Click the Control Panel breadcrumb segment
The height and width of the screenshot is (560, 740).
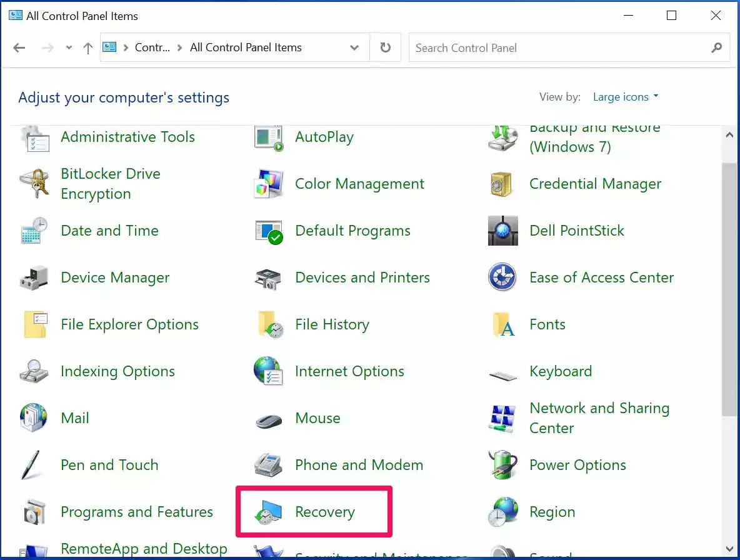[152, 47]
